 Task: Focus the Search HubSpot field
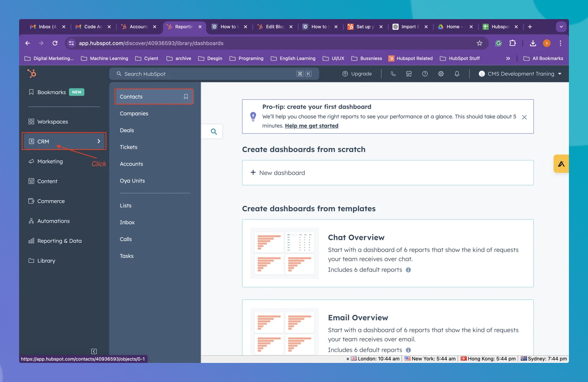pyautogui.click(x=206, y=74)
